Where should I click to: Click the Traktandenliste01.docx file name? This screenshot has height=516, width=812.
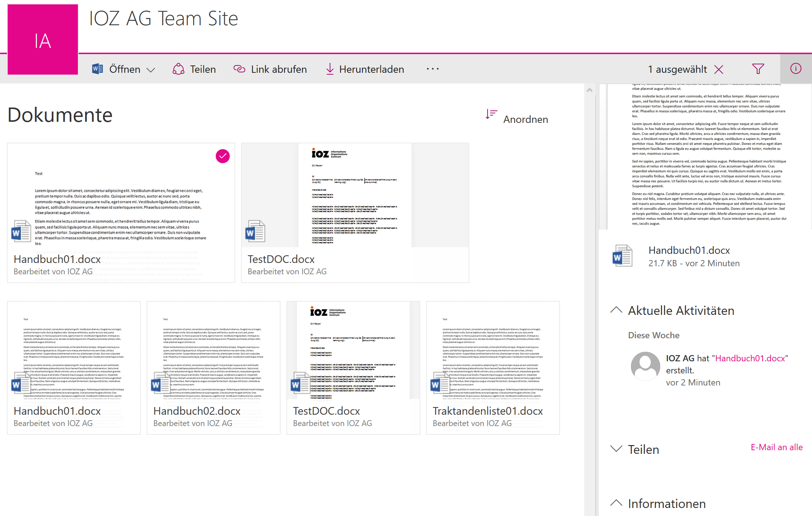pos(488,411)
